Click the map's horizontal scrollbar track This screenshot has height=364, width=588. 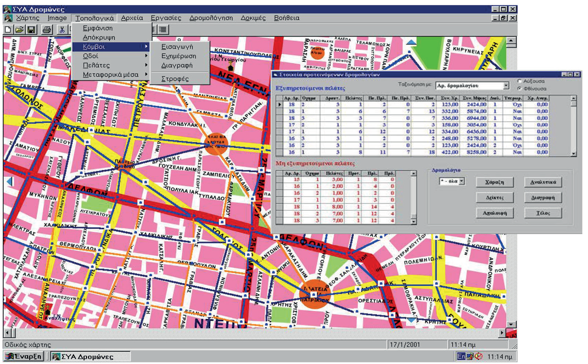click(x=257, y=333)
